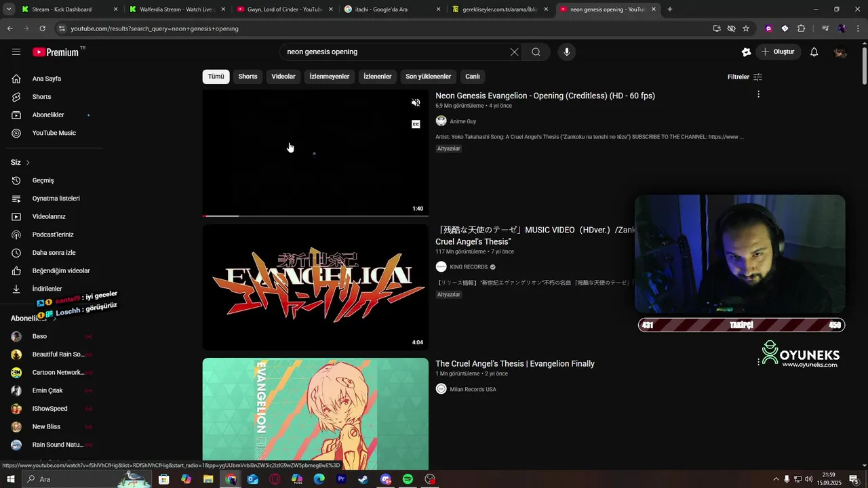
Task: Open the Chrome extensions puzzle icon
Action: click(801, 28)
